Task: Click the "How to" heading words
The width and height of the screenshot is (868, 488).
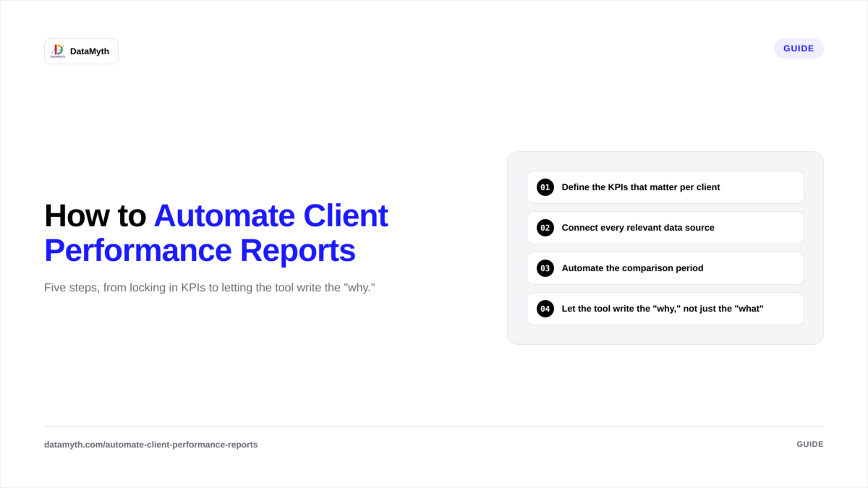Action: [x=95, y=216]
